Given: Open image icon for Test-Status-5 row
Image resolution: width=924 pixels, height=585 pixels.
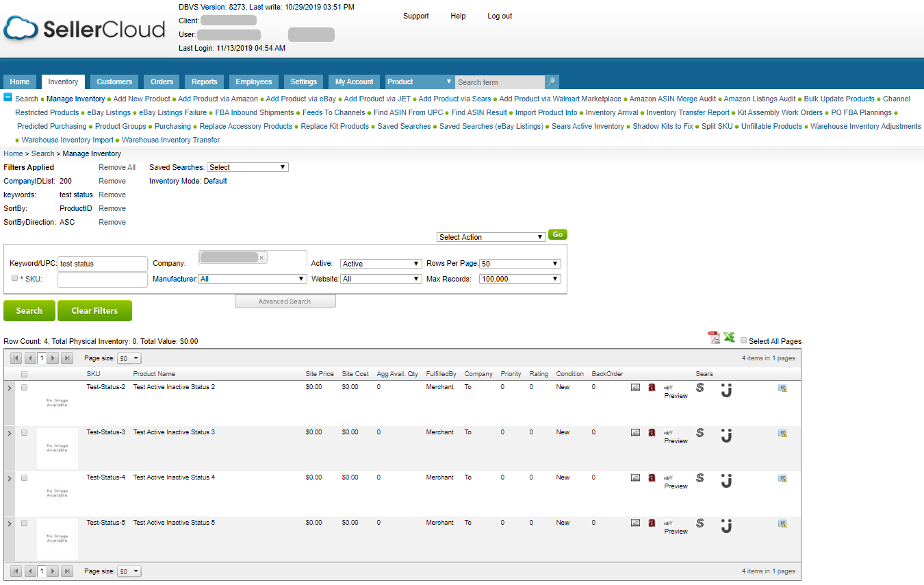Looking at the screenshot, I should pyautogui.click(x=635, y=523).
